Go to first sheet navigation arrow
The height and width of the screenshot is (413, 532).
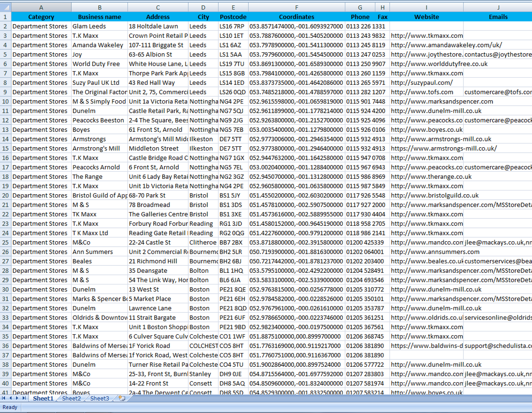coord(4,398)
